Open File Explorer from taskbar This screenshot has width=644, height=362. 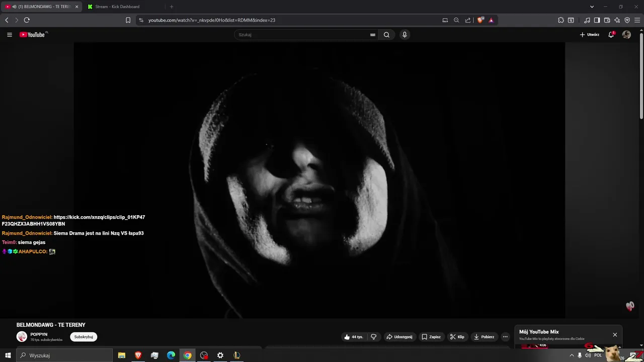(122, 355)
